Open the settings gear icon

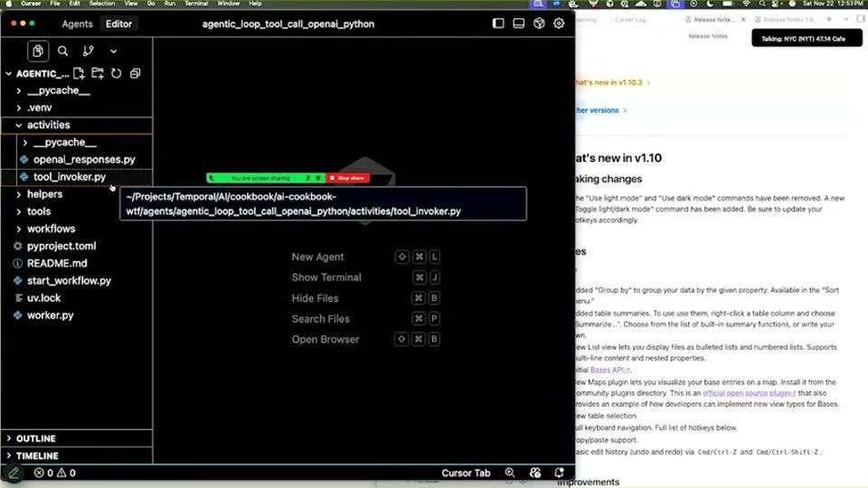(559, 23)
